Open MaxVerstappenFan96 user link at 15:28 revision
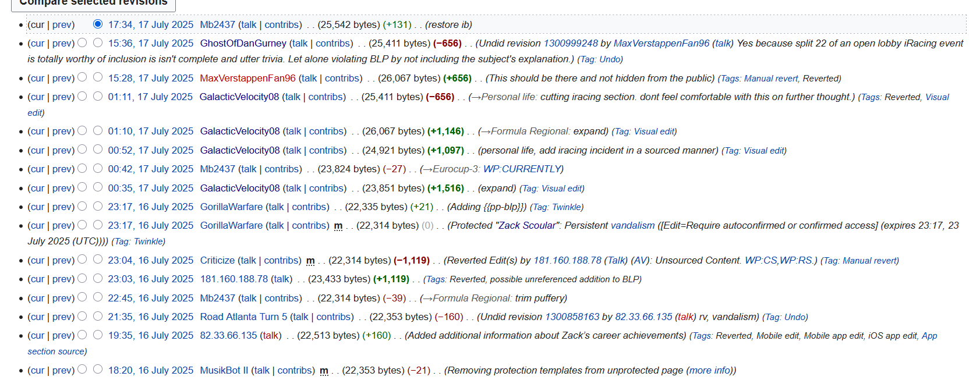Viewport: 980px width, 380px height. point(247,78)
